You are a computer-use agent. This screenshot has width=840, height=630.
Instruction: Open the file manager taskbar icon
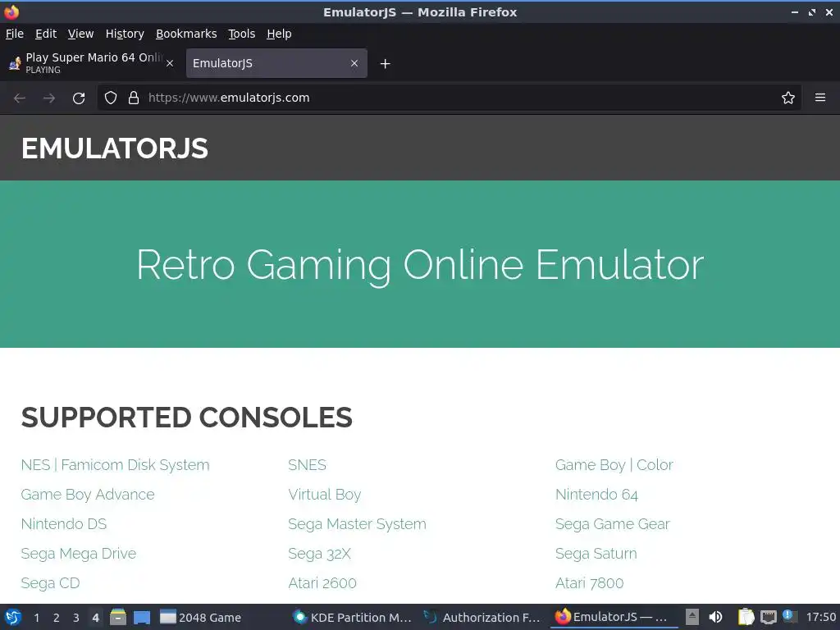click(118, 617)
